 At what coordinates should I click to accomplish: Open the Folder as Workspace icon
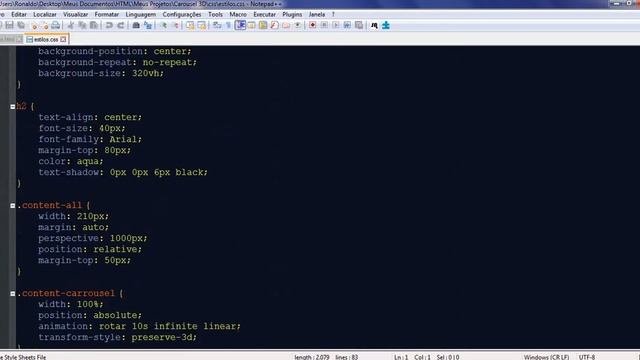(286, 25)
